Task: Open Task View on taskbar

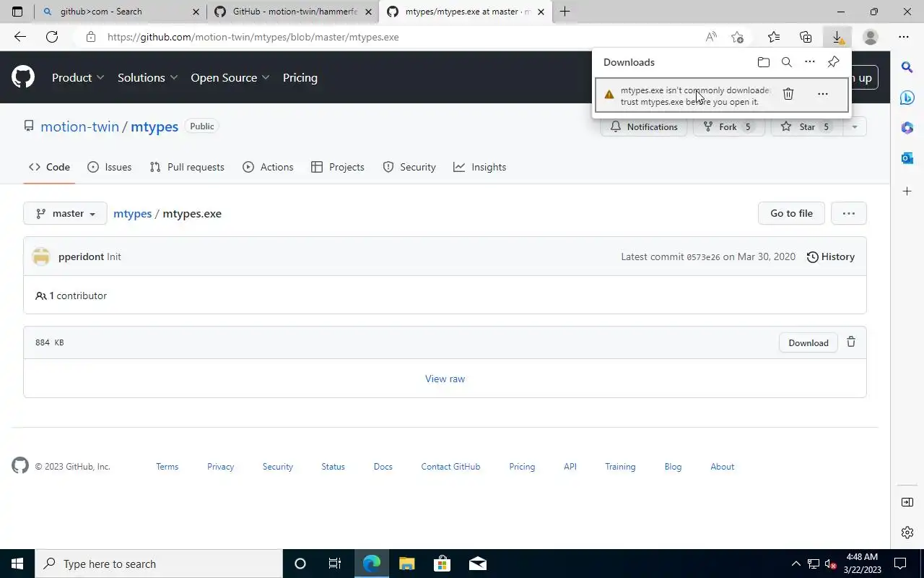Action: click(x=335, y=564)
